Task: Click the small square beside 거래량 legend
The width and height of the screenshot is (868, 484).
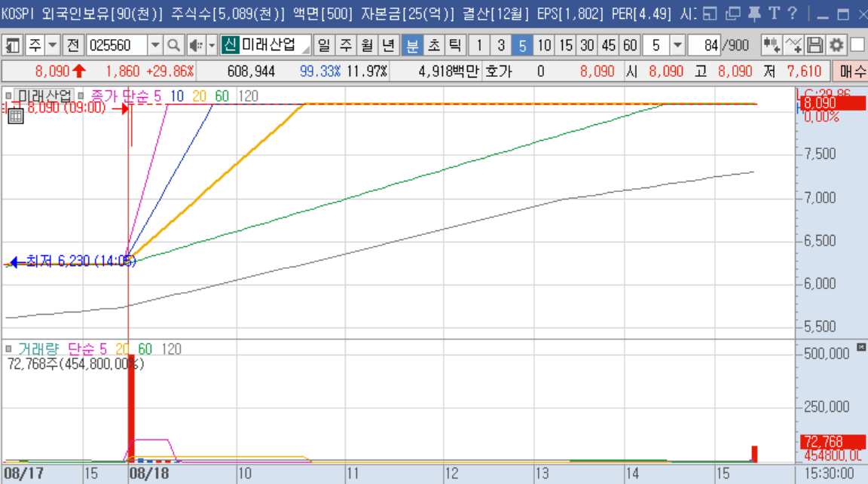Action: pyautogui.click(x=8, y=349)
